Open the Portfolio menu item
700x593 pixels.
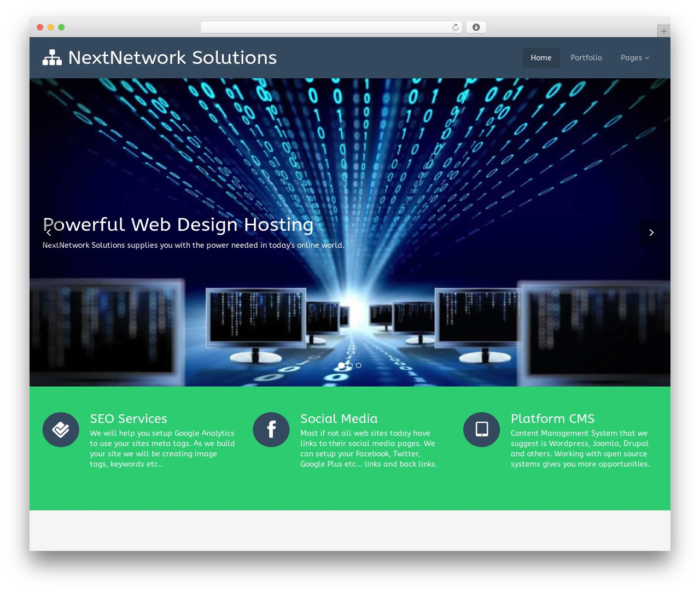point(586,57)
